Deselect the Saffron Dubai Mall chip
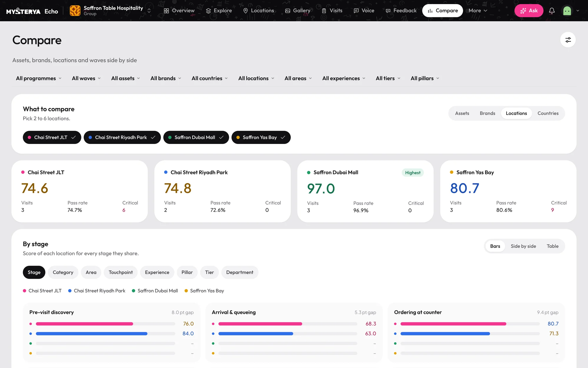This screenshot has width=588, height=368. (196, 137)
